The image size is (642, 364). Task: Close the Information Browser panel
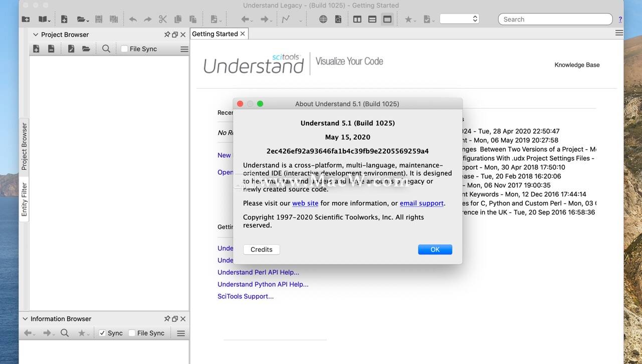[183, 318]
